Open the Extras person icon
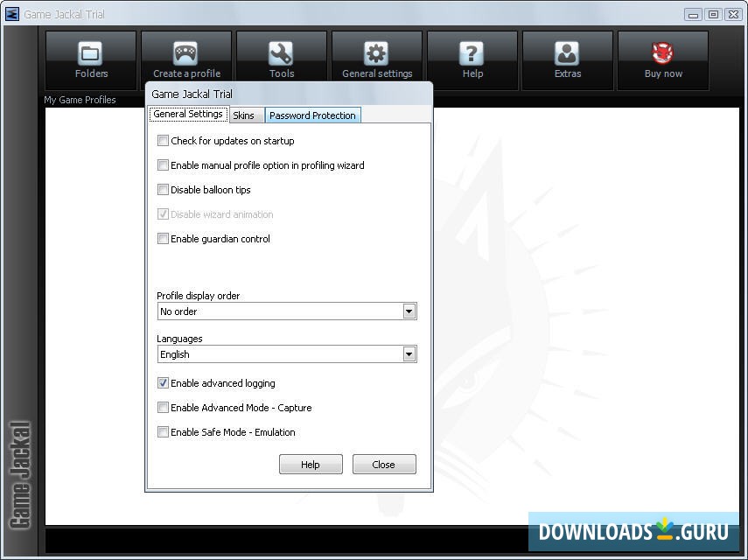Image resolution: width=748 pixels, height=560 pixels. (x=567, y=53)
